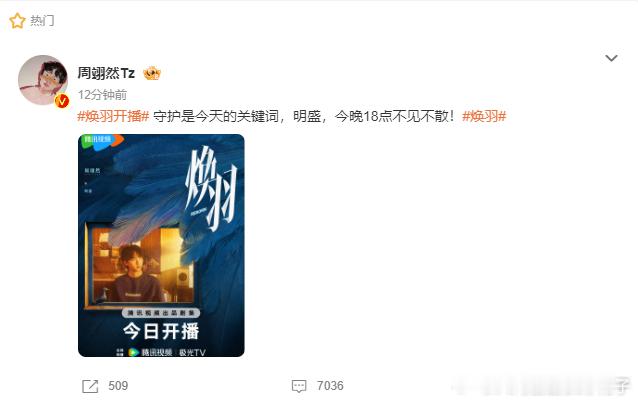Click the orange V verified badge
This screenshot has height=402, width=638.
(62, 101)
